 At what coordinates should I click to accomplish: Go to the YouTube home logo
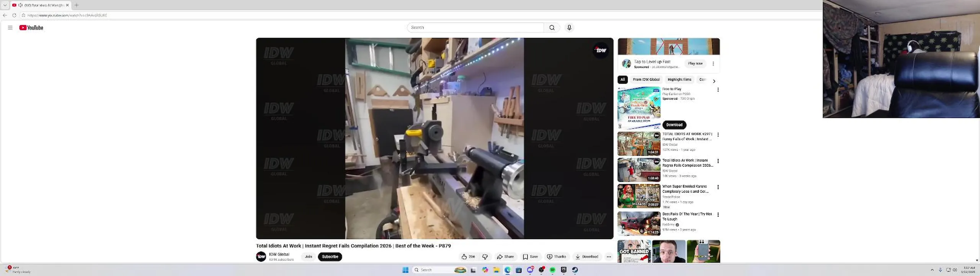[x=31, y=28]
